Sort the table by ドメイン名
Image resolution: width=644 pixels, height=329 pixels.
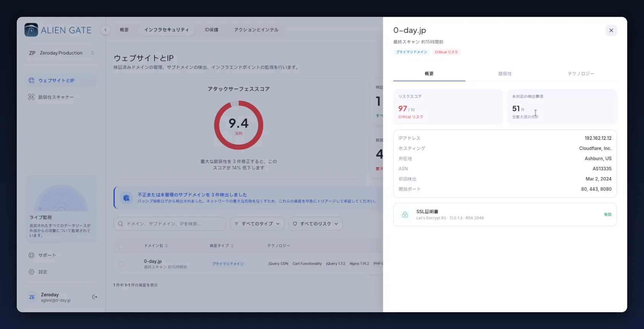click(156, 246)
